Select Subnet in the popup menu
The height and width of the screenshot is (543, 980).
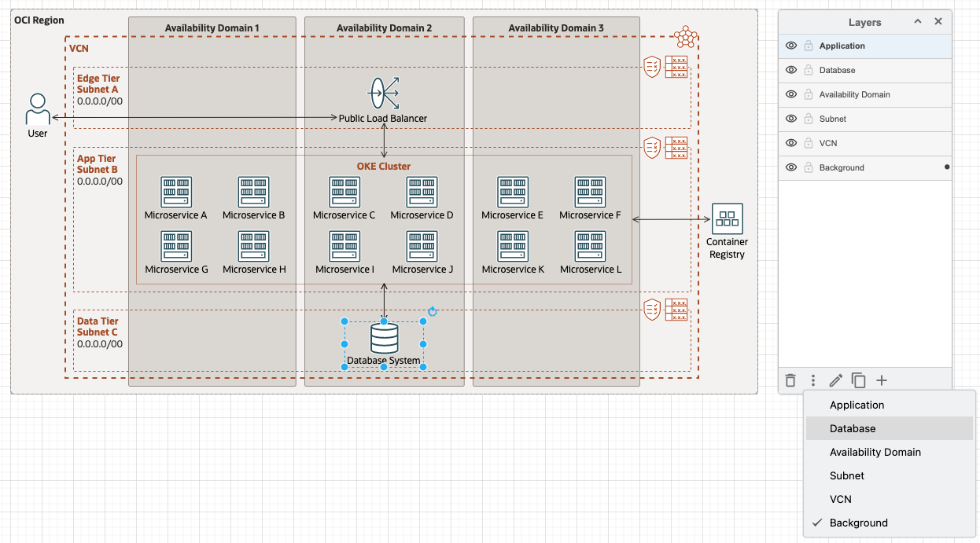tap(847, 475)
